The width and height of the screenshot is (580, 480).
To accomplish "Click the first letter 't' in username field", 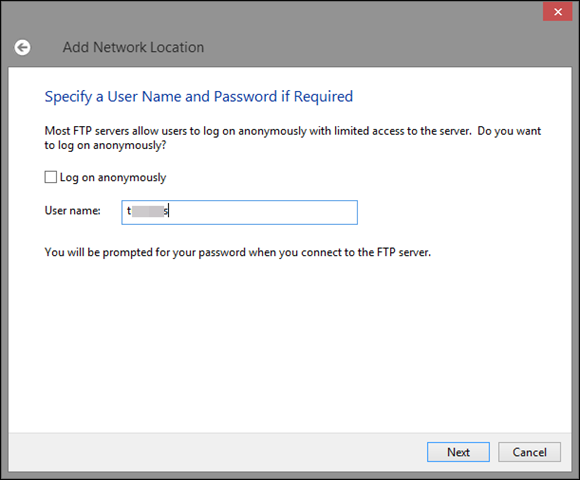I will 129,211.
